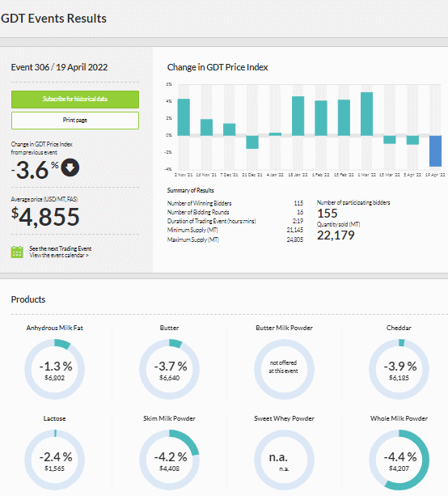Viewport: 448px width, 496px height.
Task: Select the 15 Feb '22 chart bar
Action: coord(344,117)
